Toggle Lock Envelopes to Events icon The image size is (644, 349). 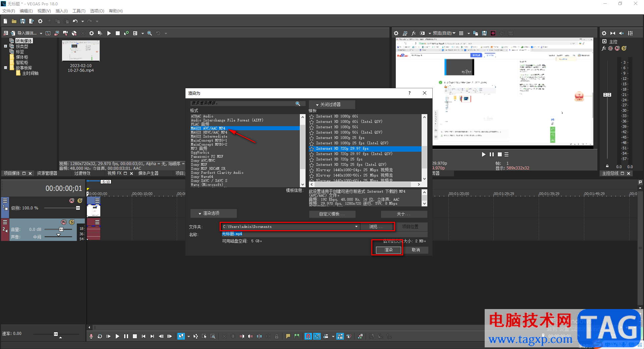[340, 336]
